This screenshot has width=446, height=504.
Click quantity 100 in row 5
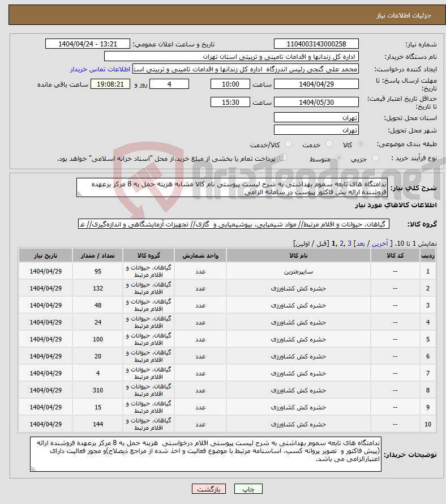pyautogui.click(x=98, y=339)
